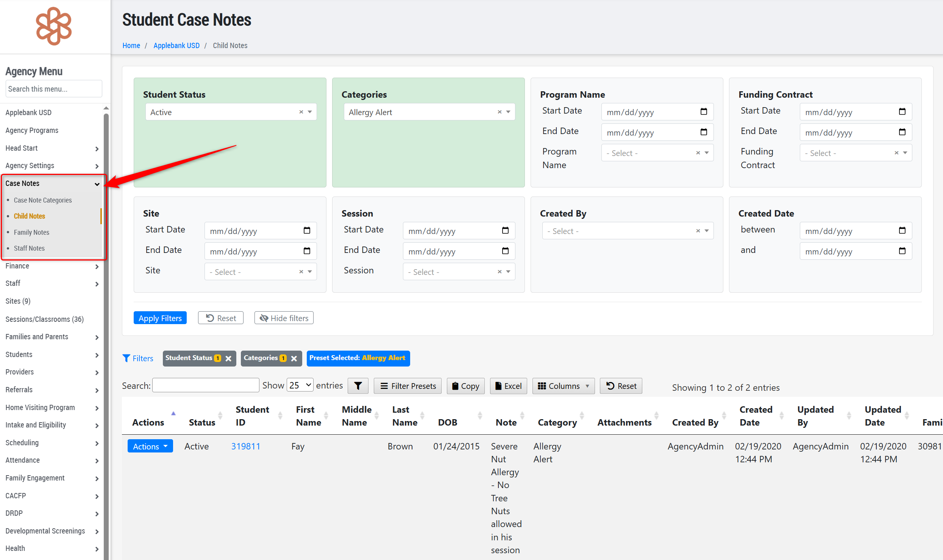Image resolution: width=943 pixels, height=560 pixels.
Task: Open calendar picker for Program Start Date
Action: pyautogui.click(x=704, y=112)
